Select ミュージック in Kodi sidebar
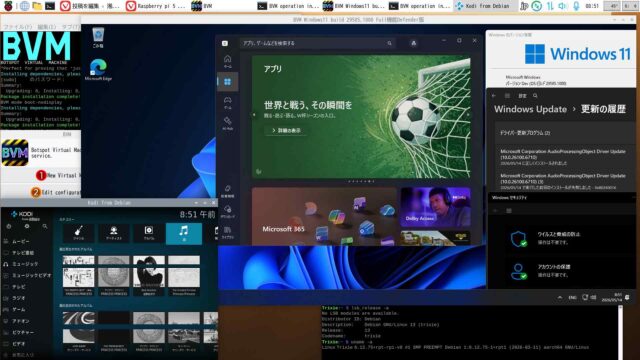 tap(25, 264)
